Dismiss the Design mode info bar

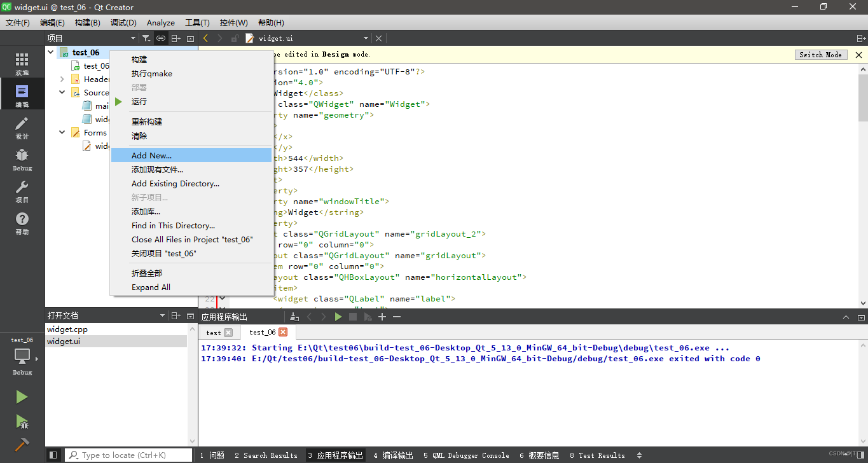point(858,55)
